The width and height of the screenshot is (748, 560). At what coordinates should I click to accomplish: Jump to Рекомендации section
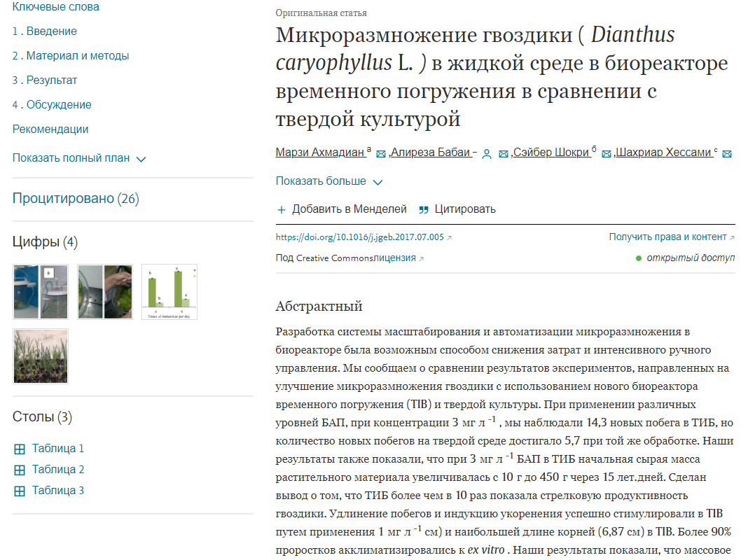(x=50, y=129)
